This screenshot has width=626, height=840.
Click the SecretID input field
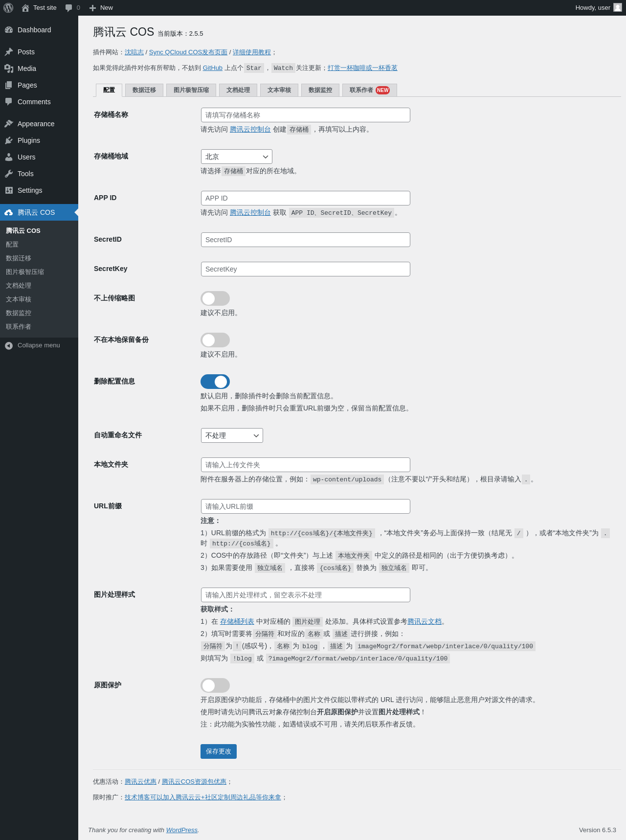(306, 240)
